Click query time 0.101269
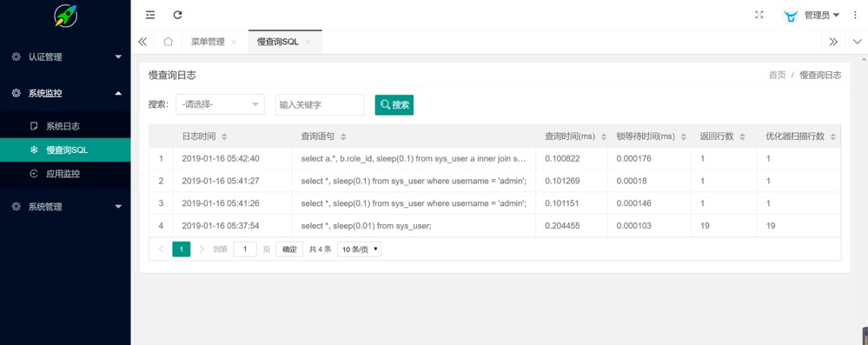Viewport: 868px width, 345px height. 563,181
